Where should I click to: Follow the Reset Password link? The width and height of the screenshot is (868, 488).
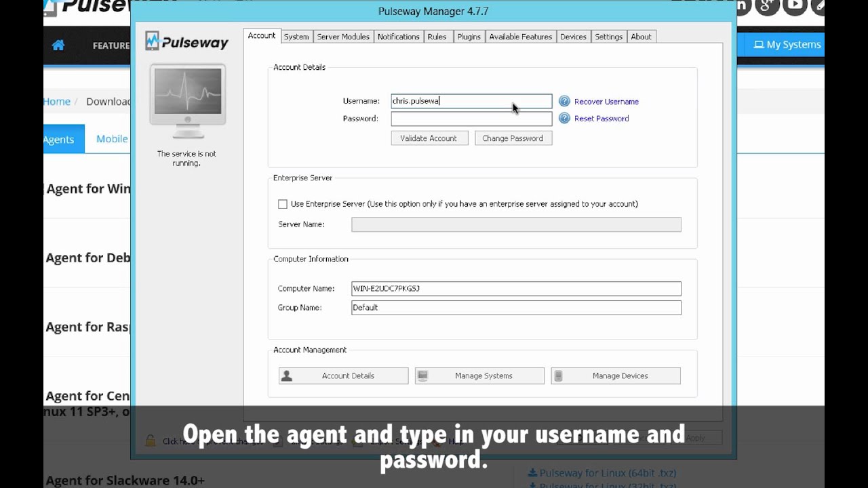601,119
